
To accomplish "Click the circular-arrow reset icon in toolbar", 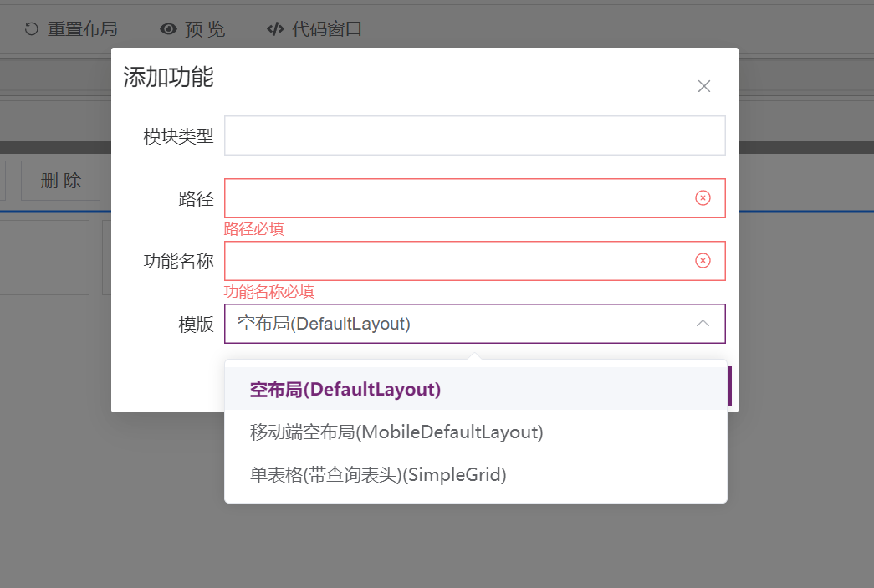I will pos(32,29).
